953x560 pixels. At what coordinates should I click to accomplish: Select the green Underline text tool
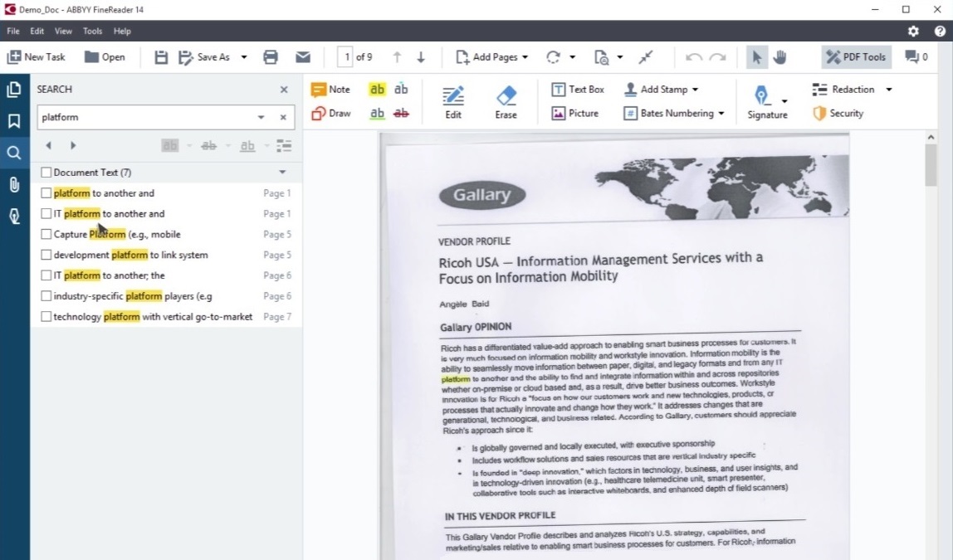point(378,114)
